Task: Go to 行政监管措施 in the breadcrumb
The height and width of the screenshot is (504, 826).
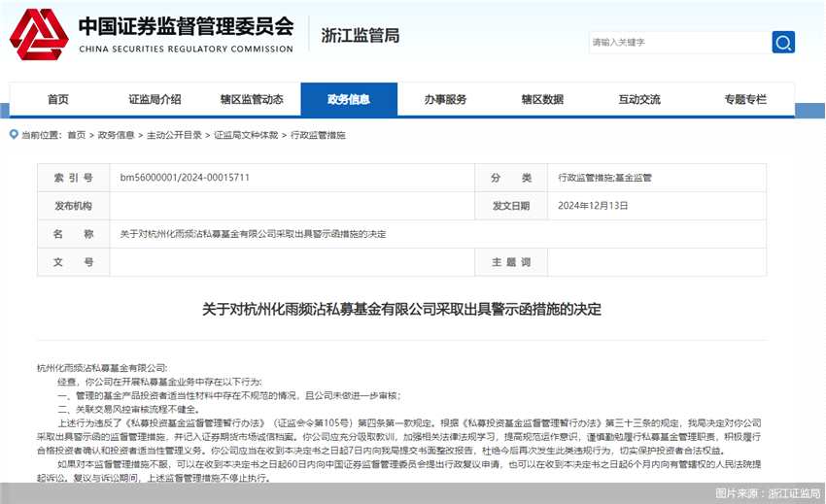Action: 318,135
